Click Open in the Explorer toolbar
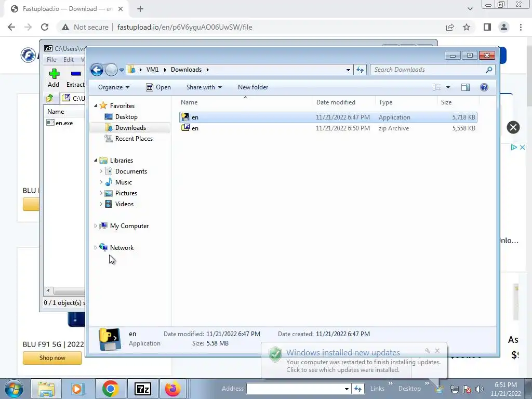Image resolution: width=532 pixels, height=399 pixels. click(x=158, y=87)
